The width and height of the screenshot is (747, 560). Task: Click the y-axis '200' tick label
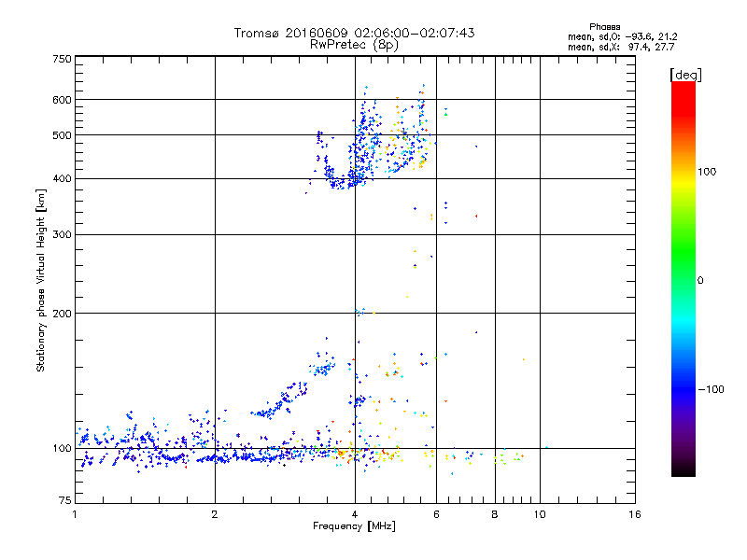click(x=62, y=314)
